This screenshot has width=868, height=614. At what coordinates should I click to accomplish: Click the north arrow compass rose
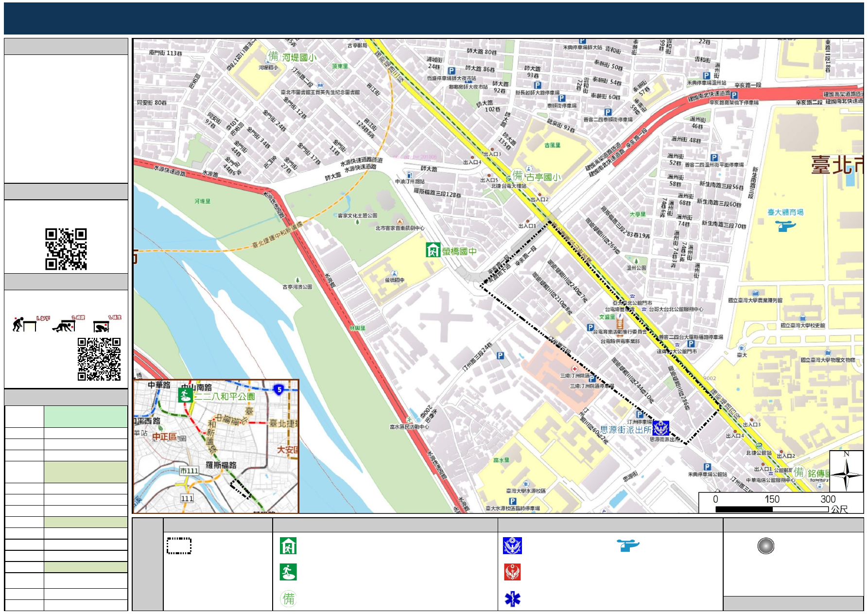click(846, 472)
